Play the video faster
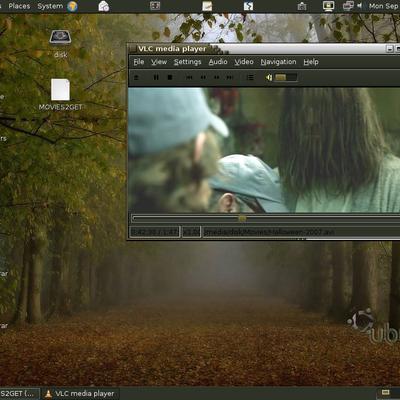Screen dimensions: 400x400 [216, 77]
